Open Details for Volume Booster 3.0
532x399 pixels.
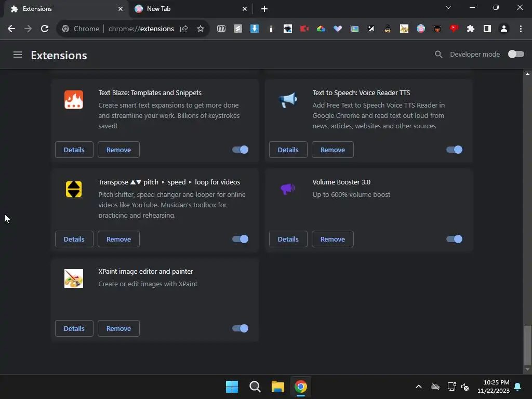(288, 239)
